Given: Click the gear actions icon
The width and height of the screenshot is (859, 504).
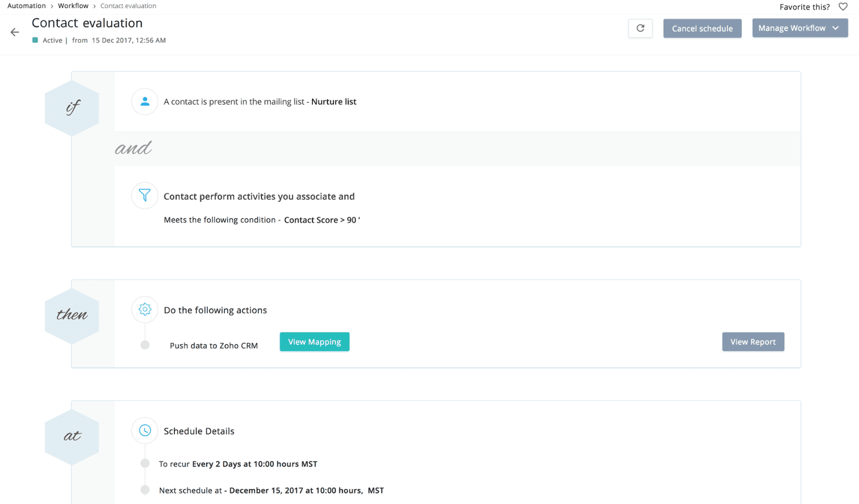Looking at the screenshot, I should (x=144, y=309).
